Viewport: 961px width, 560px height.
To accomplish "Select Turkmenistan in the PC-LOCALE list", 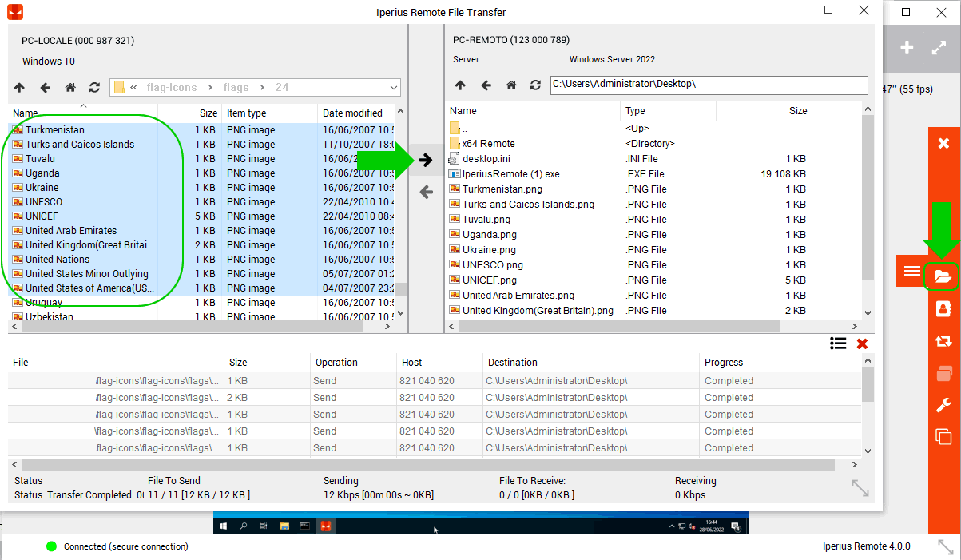I will [x=54, y=130].
